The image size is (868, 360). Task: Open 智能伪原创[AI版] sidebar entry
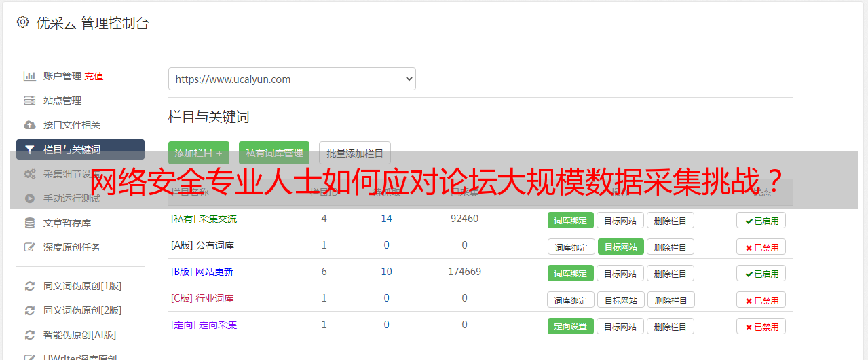[80, 335]
